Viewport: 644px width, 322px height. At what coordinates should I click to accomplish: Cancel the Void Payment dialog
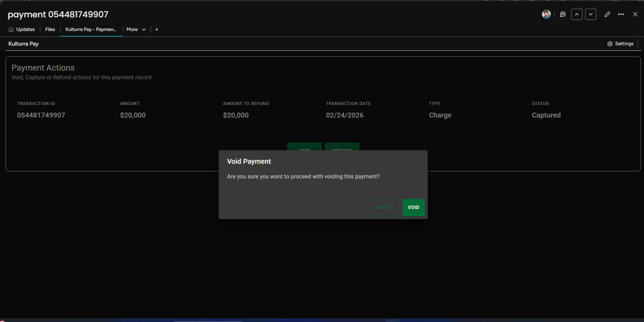(384, 208)
